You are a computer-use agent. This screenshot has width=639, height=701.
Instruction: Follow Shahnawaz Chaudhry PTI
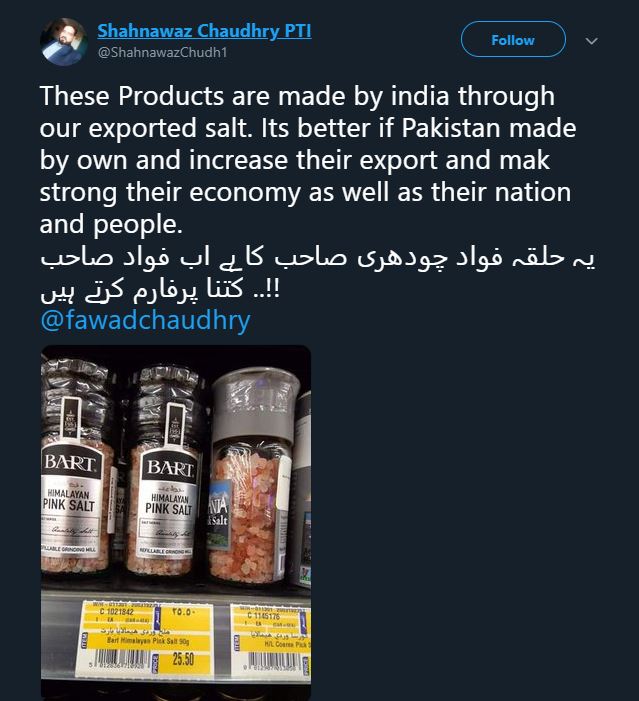tap(513, 40)
